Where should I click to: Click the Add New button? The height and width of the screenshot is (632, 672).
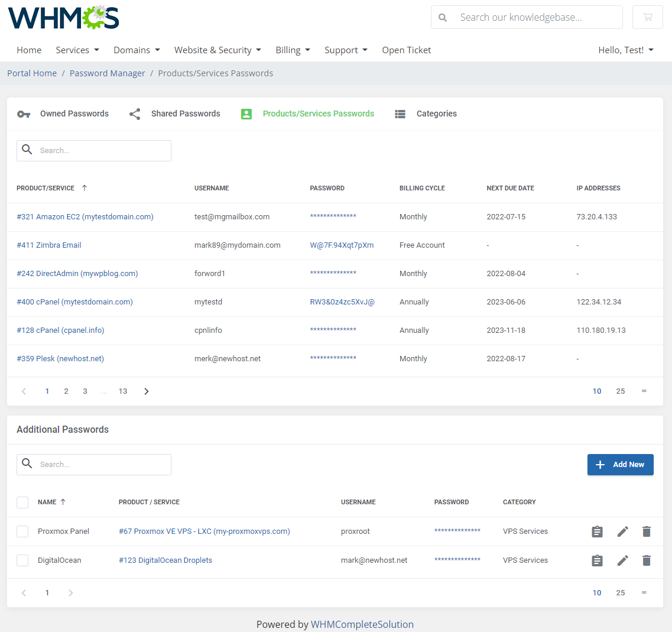[620, 464]
